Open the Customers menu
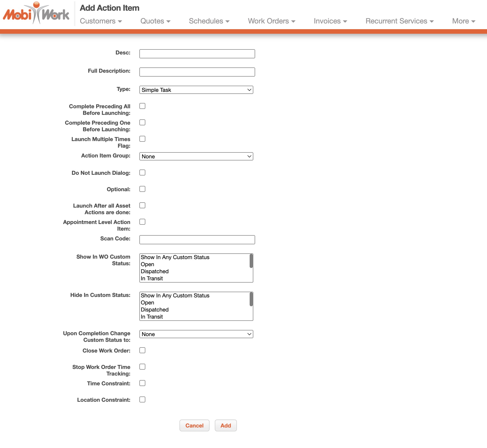This screenshot has height=448, width=487. (101, 21)
